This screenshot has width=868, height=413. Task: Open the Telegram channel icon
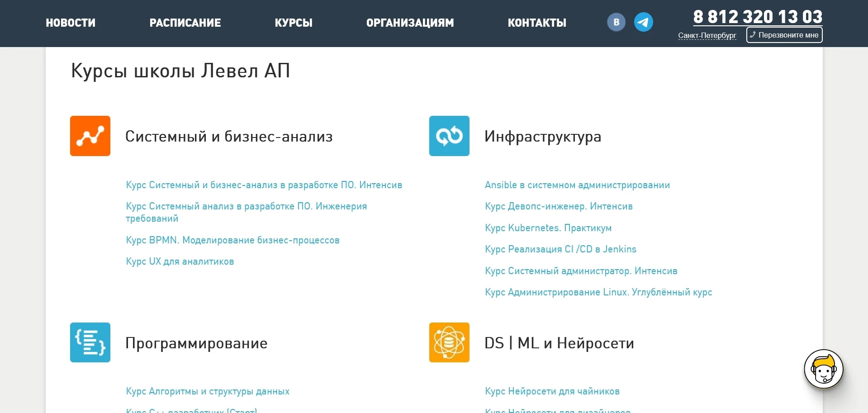pos(643,22)
